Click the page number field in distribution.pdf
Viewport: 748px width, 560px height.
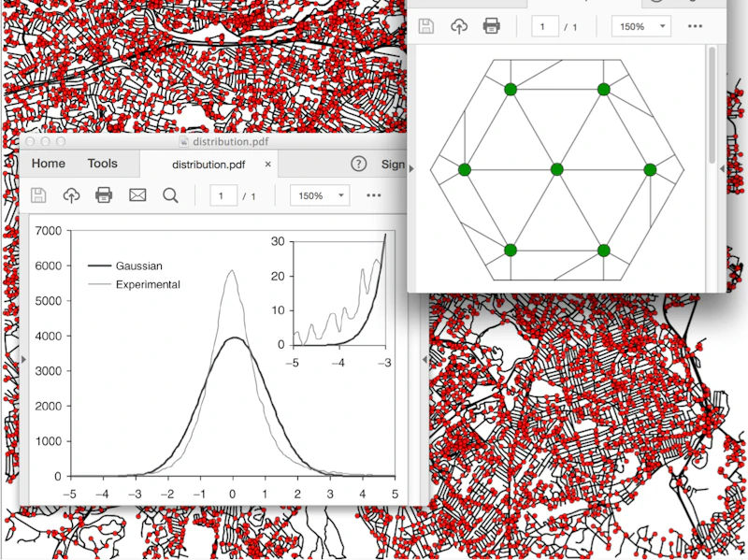click(223, 195)
